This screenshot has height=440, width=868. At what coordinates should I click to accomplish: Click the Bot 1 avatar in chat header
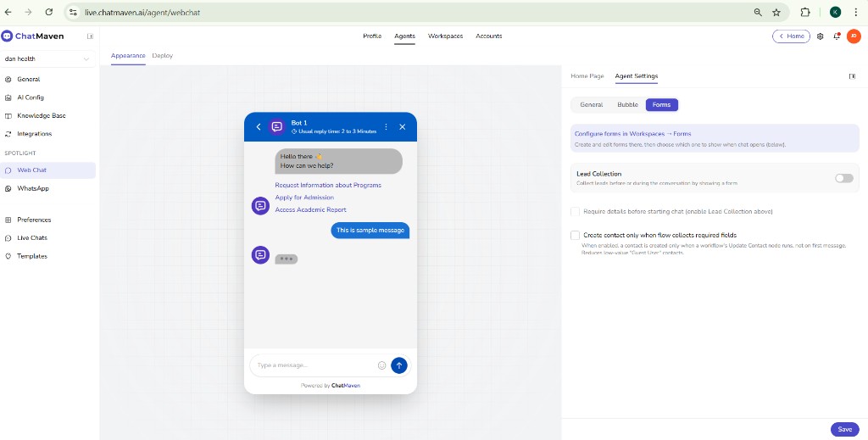point(277,126)
